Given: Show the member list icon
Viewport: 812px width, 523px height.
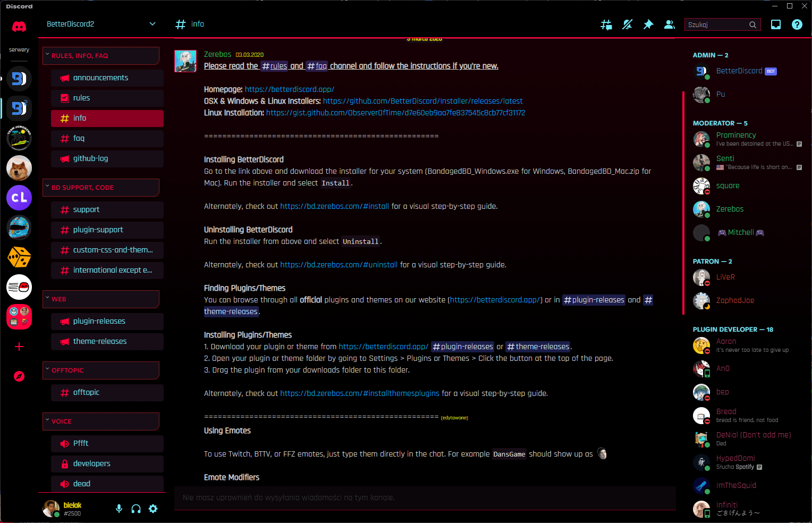Looking at the screenshot, I should [669, 24].
